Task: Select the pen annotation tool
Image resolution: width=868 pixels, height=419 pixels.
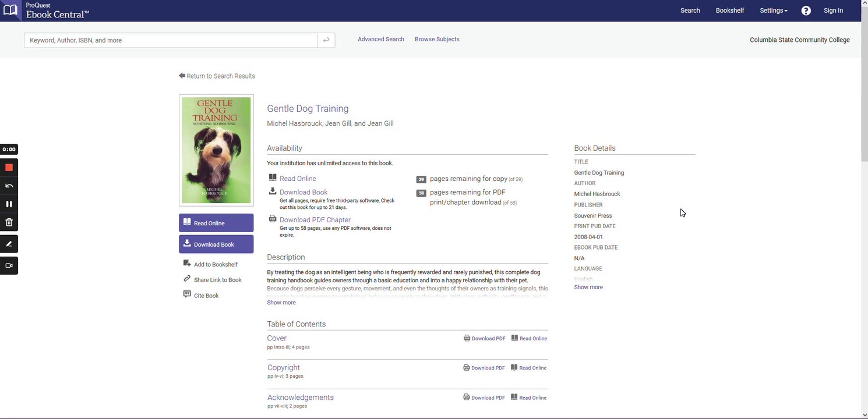Action: pyautogui.click(x=9, y=244)
